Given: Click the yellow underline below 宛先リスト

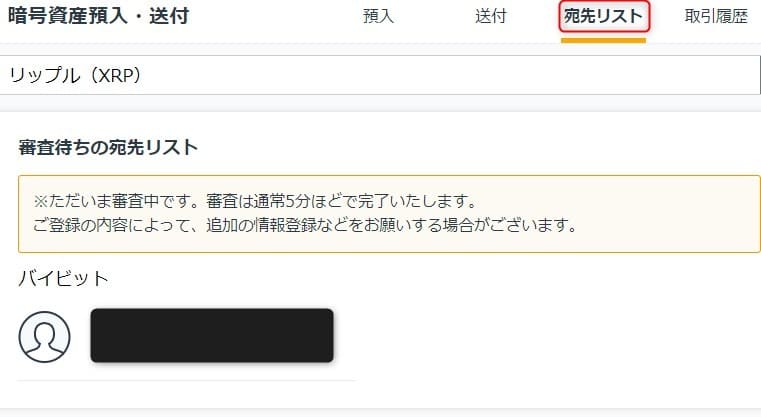Looking at the screenshot, I should click(603, 41).
